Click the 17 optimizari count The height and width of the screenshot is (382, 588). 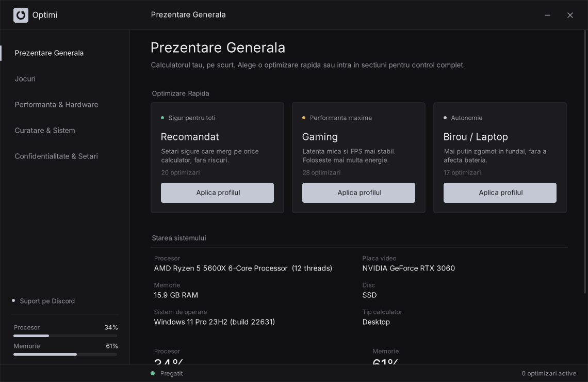[462, 172]
